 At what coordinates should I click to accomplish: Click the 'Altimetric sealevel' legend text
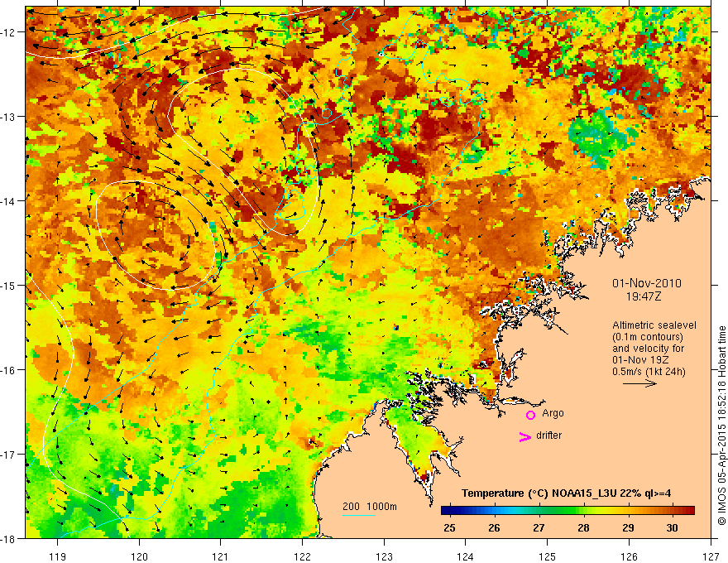tap(654, 325)
